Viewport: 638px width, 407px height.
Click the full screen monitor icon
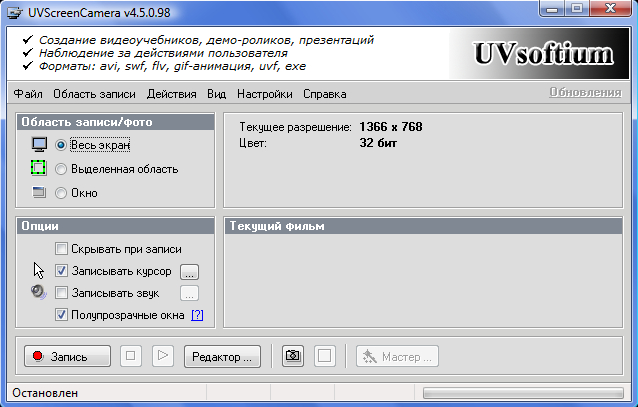40,144
